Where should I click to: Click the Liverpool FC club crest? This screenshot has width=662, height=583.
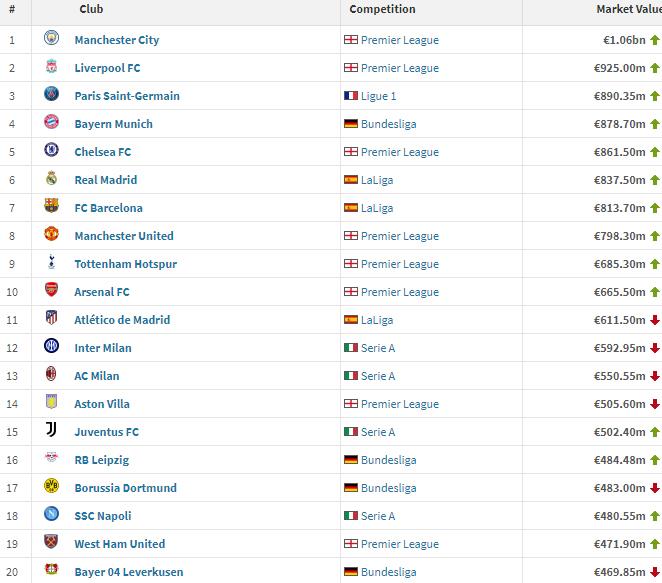pyautogui.click(x=51, y=67)
